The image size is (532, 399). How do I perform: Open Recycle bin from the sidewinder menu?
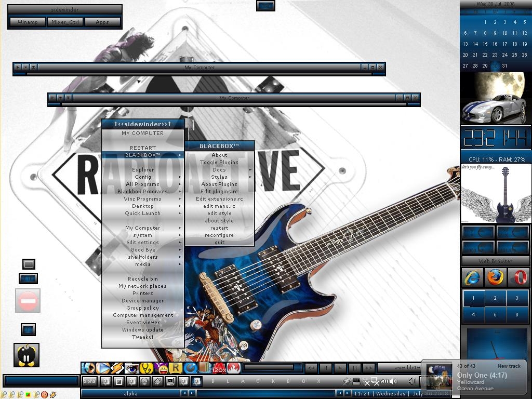[143, 279]
